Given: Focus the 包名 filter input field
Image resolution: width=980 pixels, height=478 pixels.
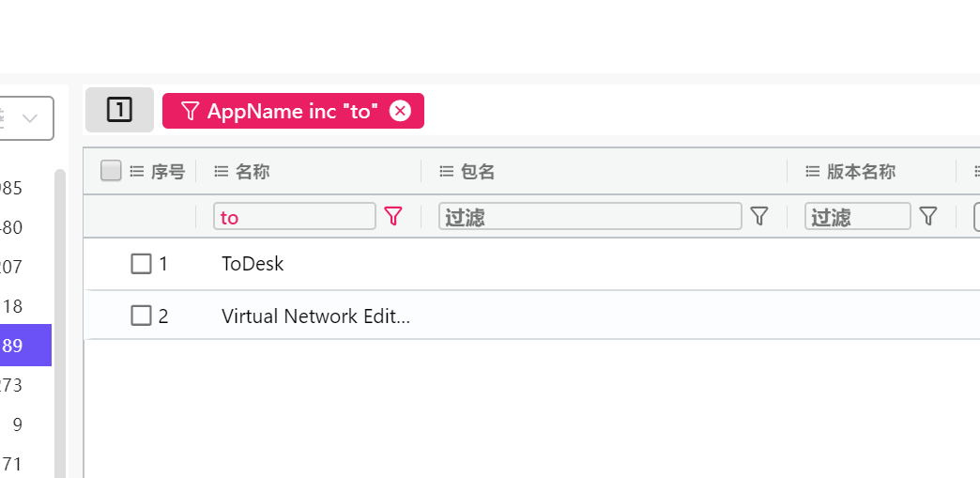Looking at the screenshot, I should (x=590, y=217).
